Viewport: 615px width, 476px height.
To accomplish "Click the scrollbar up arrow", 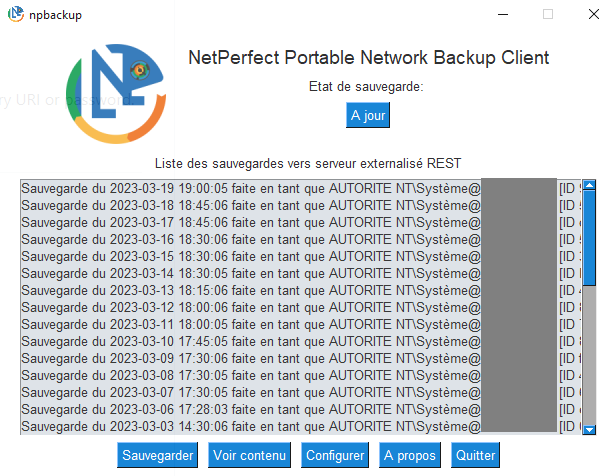I will pos(589,184).
